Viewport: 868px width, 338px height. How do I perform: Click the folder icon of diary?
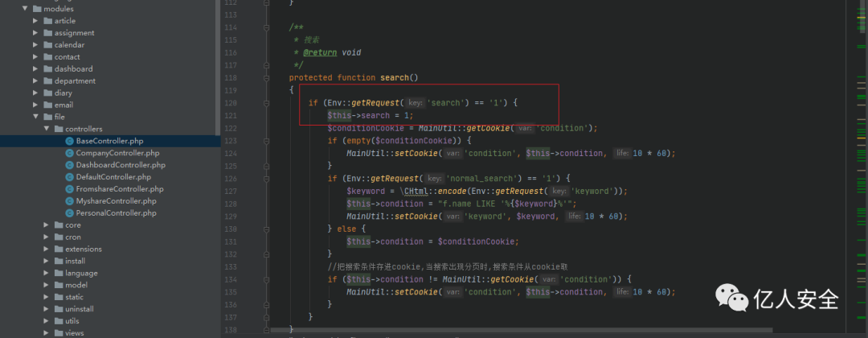pyautogui.click(x=47, y=93)
